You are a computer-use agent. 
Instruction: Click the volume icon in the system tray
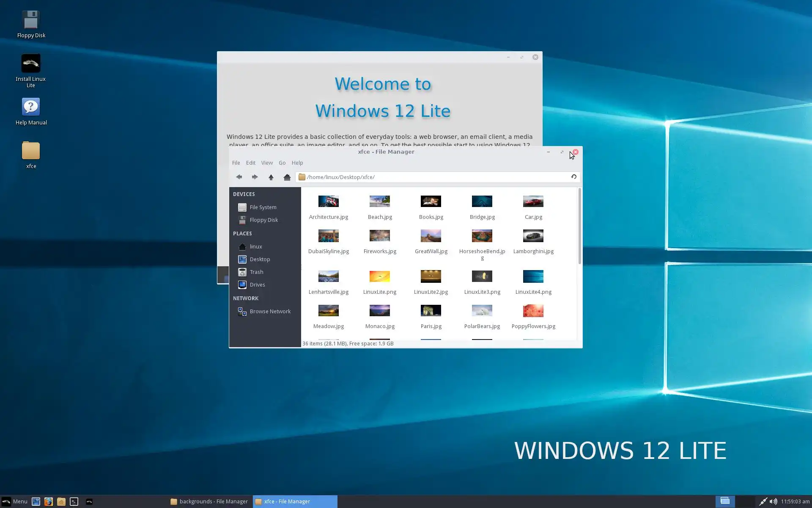pyautogui.click(x=773, y=502)
